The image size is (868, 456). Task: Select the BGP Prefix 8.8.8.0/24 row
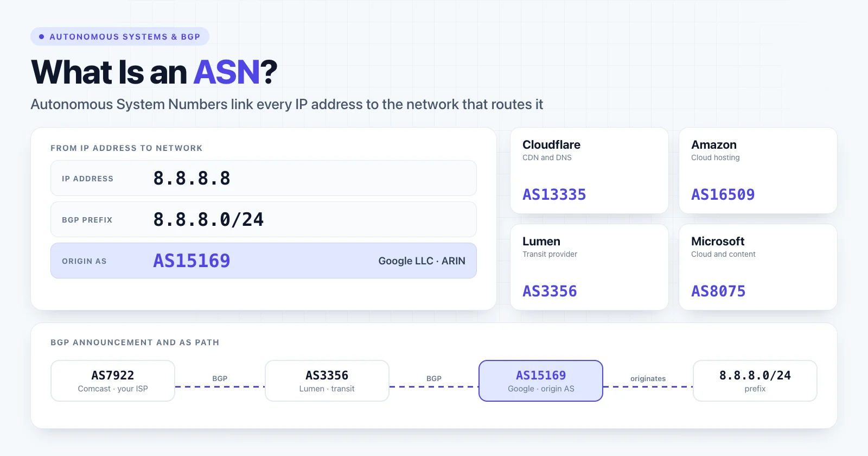coord(264,219)
